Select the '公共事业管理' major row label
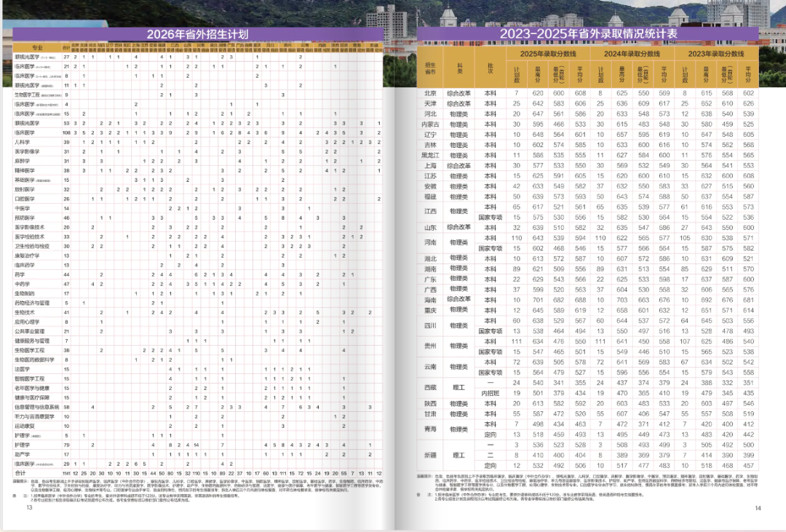Image resolution: width=786 pixels, height=532 pixels. pos(29,331)
